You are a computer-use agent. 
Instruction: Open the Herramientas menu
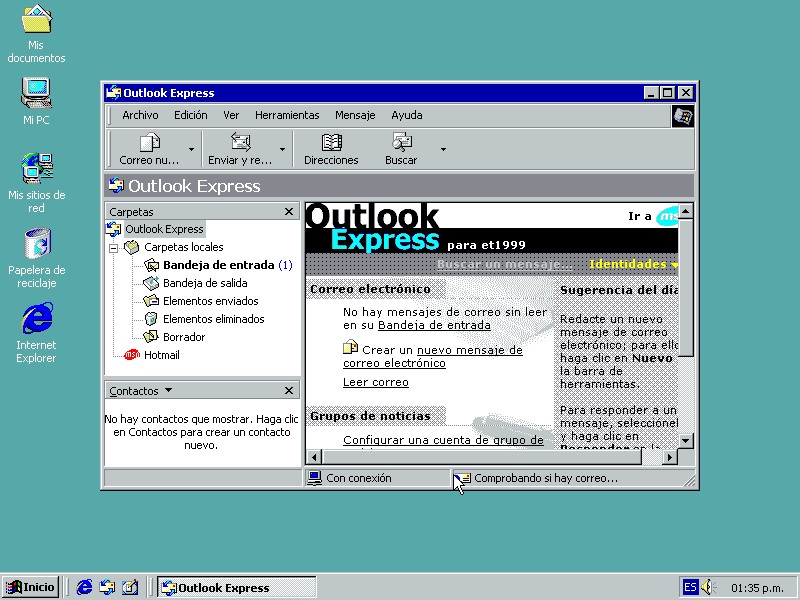pyautogui.click(x=287, y=115)
